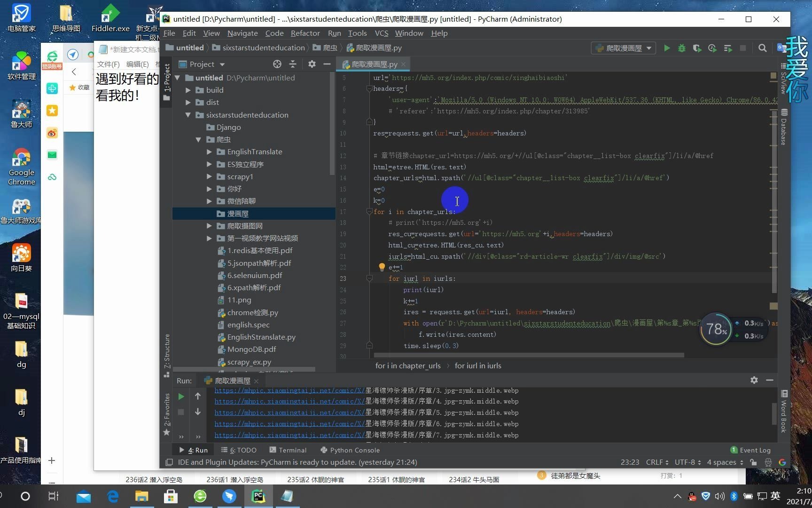Viewport: 812px width, 508px height.
Task: Expand the EnglishTranslate folder
Action: tap(209, 152)
